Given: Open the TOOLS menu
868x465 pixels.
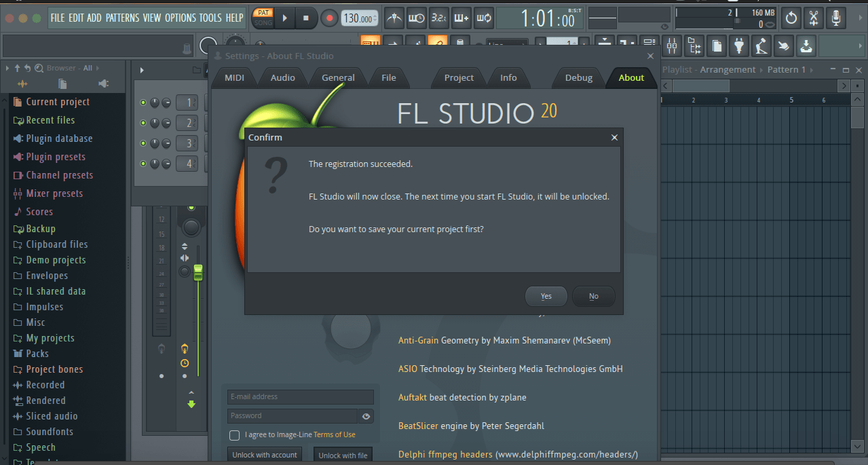Looking at the screenshot, I should pos(210,18).
